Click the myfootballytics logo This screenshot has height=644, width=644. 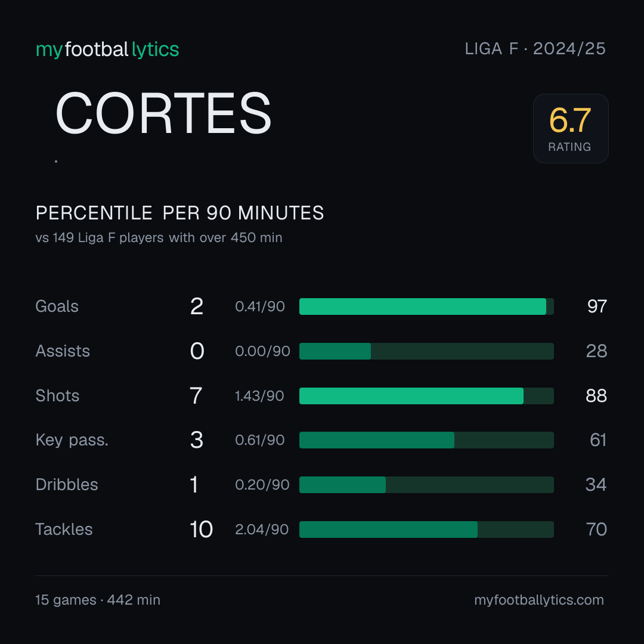pos(107,49)
